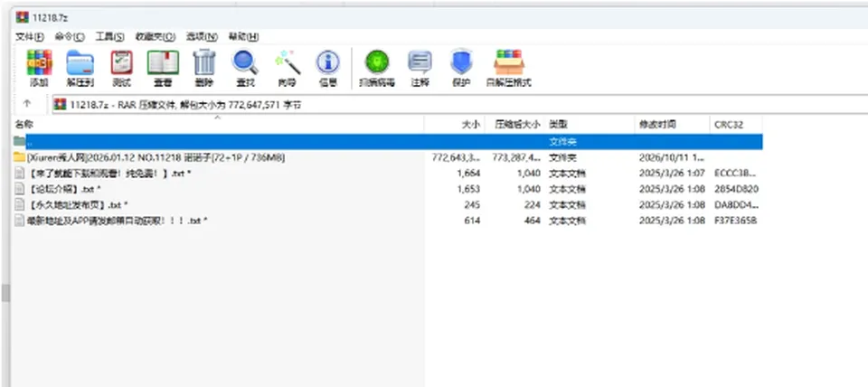Open the Find (查找) magnifier icon
Screen dimensions: 868x387
click(x=245, y=62)
